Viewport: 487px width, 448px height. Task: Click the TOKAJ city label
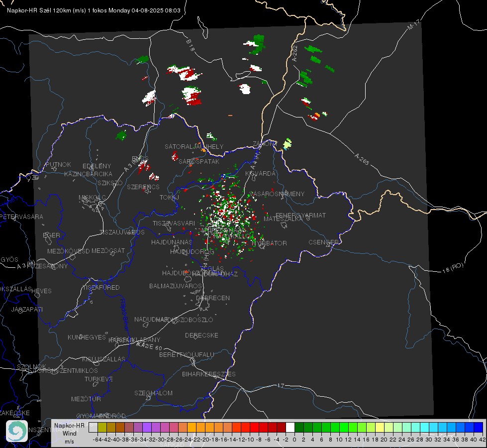click(169, 198)
